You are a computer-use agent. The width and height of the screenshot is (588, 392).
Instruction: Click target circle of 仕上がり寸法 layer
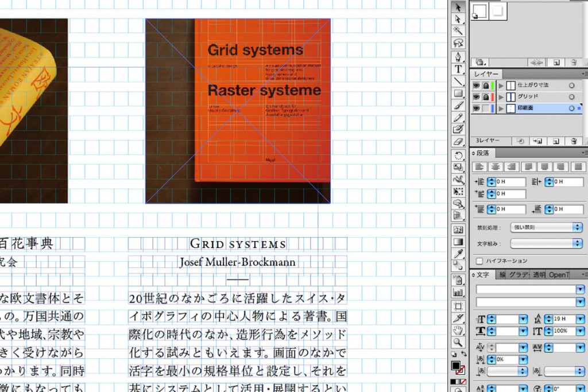(571, 86)
